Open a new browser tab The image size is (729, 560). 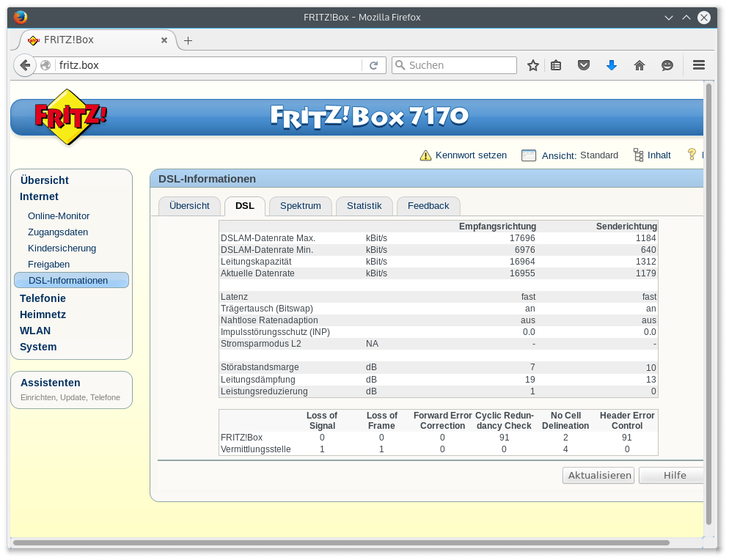188,40
